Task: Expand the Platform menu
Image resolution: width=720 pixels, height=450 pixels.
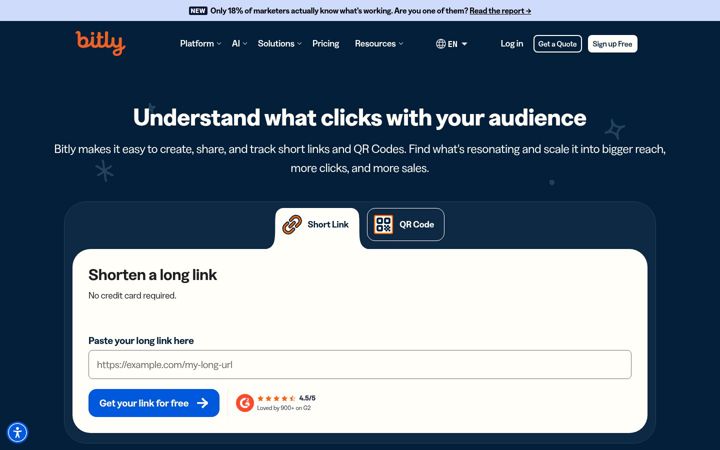Action: tap(201, 44)
